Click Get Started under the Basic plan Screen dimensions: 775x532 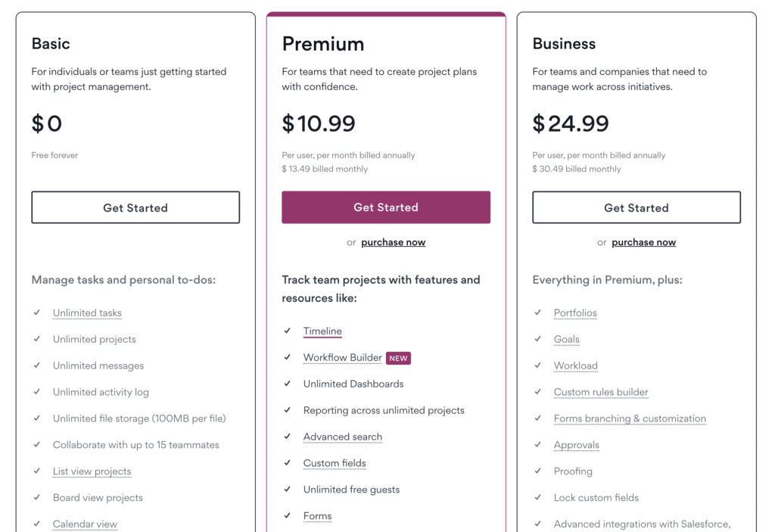coord(135,207)
